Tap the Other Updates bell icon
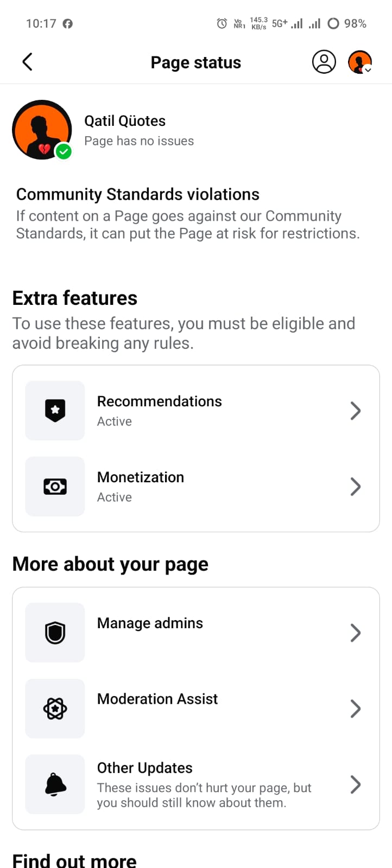This screenshot has height=868, width=392. point(55,784)
